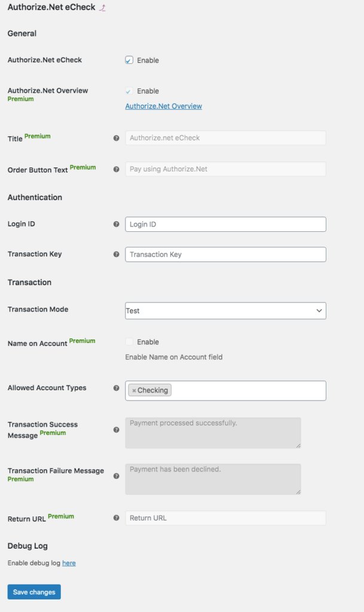Click the help icon next to Return URL
The image size is (364, 612).
click(117, 518)
